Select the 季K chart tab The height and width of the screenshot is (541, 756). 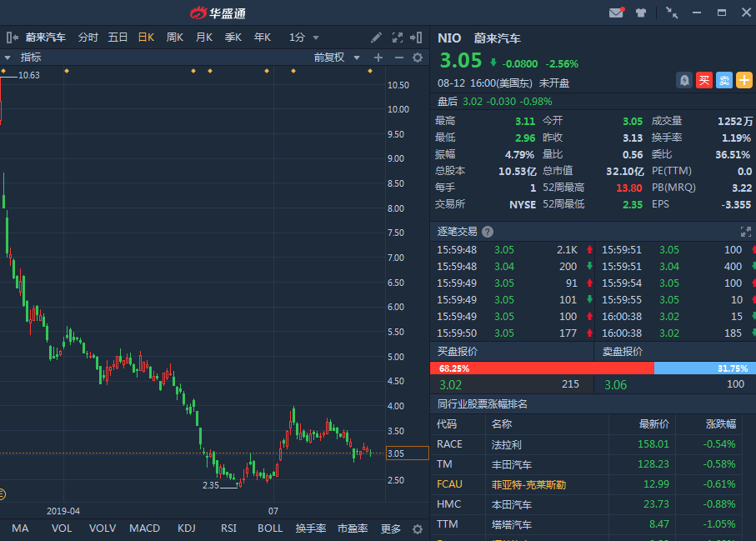233,38
